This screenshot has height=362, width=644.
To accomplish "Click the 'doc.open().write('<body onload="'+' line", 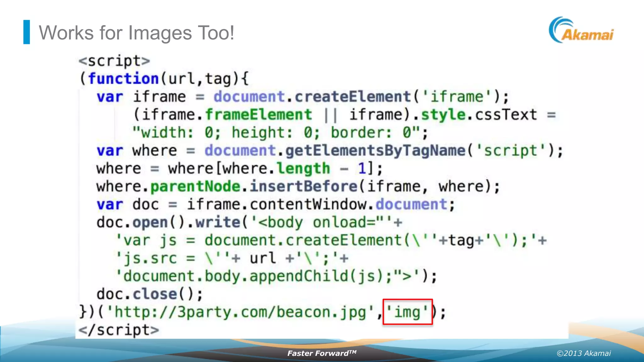I will click(249, 222).
